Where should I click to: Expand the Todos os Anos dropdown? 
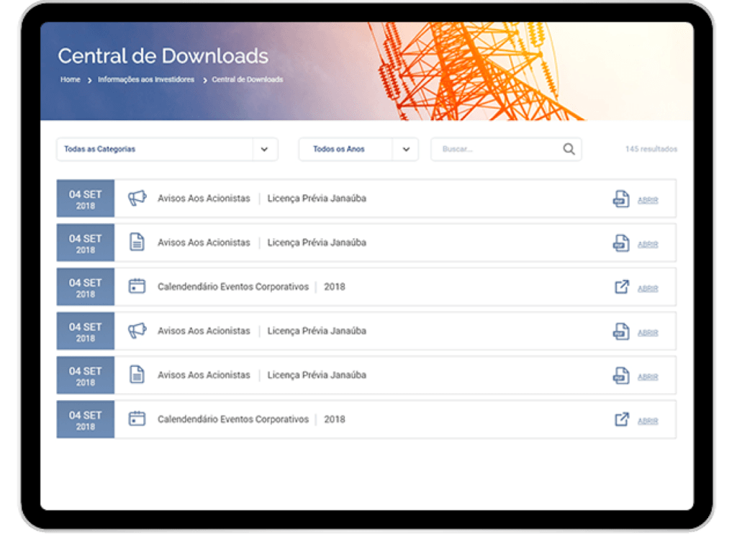(x=345, y=149)
